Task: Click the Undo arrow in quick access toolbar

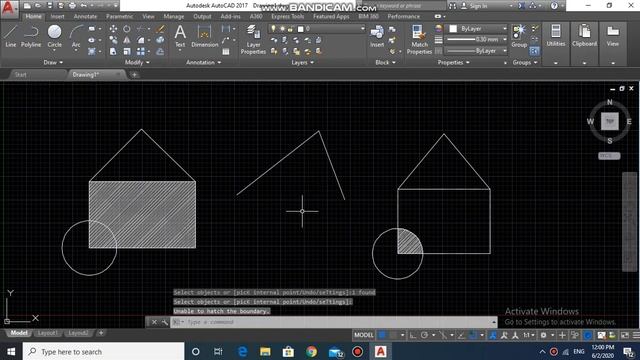Action: 84,6
